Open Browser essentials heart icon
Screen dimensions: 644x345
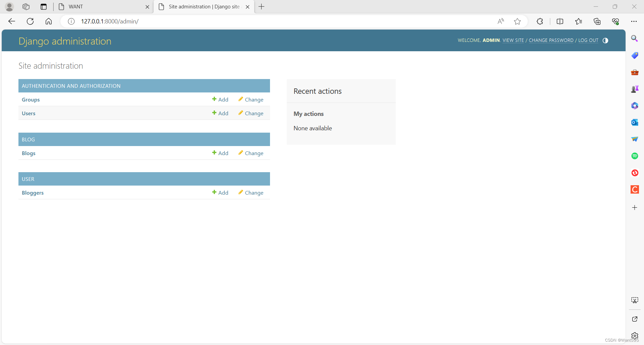click(x=615, y=21)
